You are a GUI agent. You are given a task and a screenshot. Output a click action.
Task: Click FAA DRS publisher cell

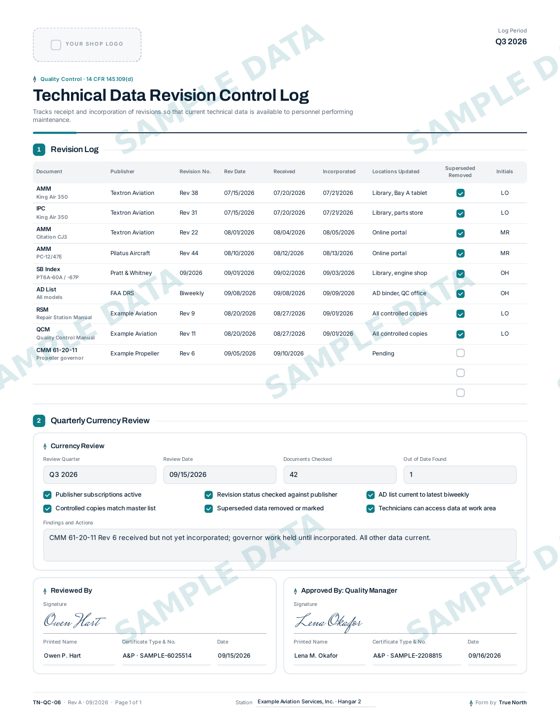[x=122, y=293]
